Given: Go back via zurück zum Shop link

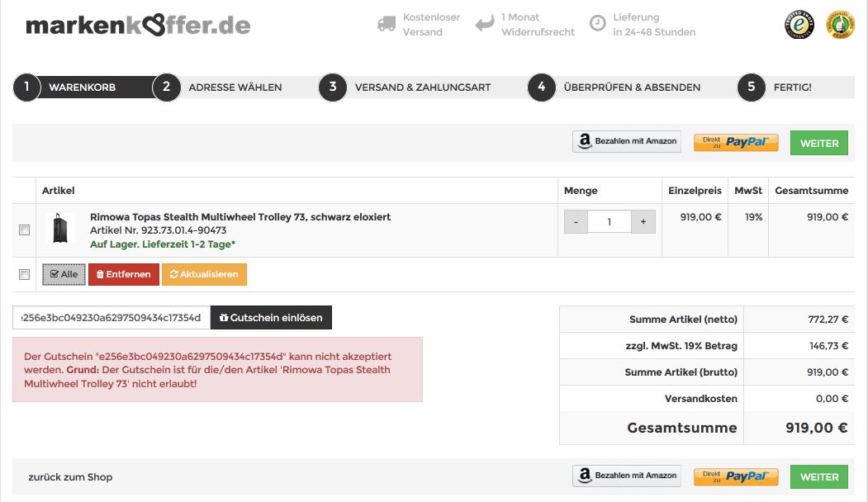Looking at the screenshot, I should tap(70, 477).
